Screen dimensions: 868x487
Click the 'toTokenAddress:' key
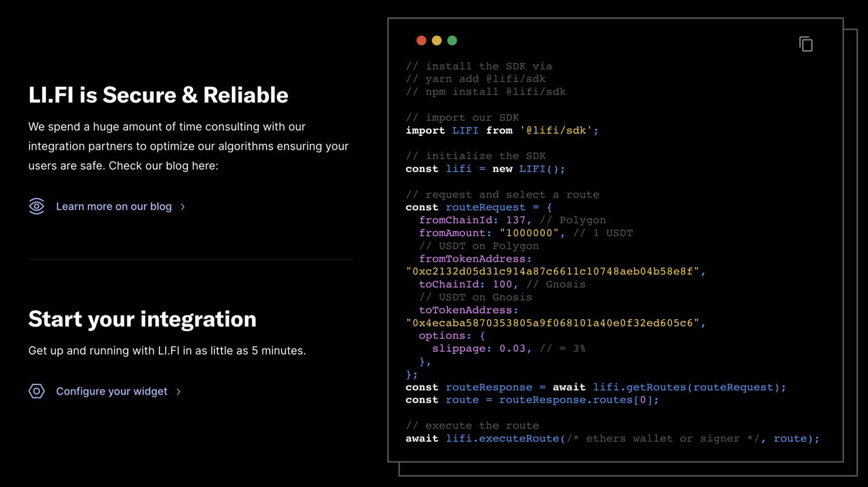(468, 310)
